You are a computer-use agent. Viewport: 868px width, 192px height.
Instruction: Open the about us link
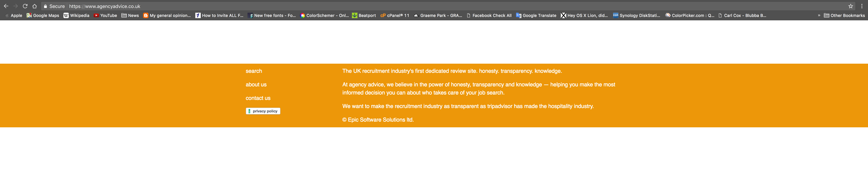pyautogui.click(x=256, y=84)
